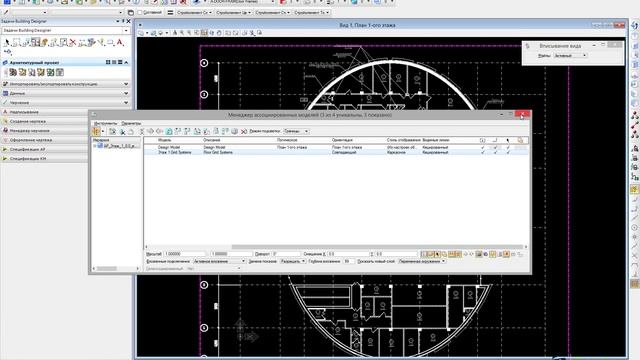Open the Задачи Building Designer task dropdown

126,31
